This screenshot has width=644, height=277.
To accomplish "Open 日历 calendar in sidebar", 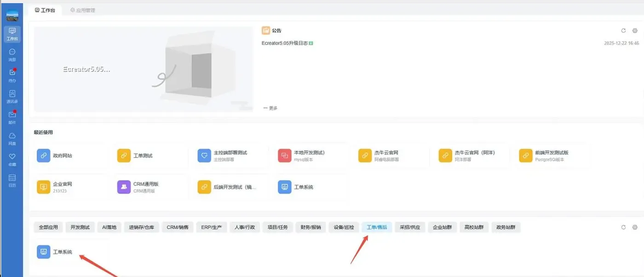I will tap(12, 181).
